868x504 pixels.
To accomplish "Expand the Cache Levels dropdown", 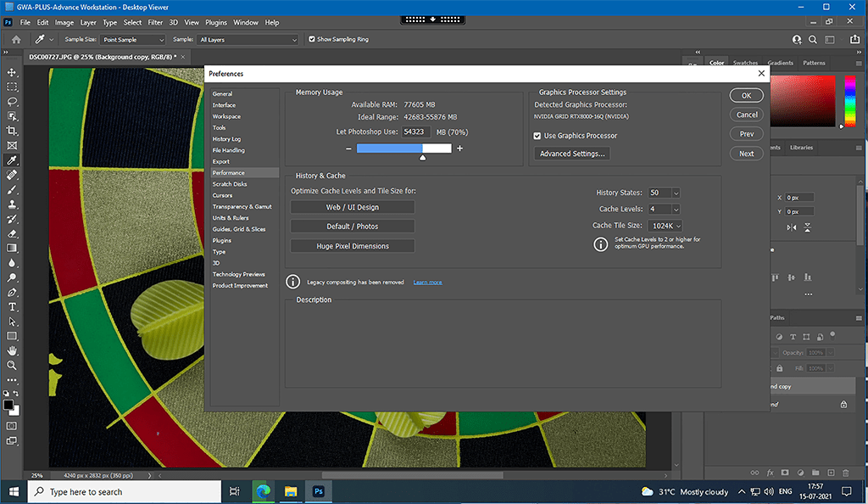I will click(x=676, y=210).
